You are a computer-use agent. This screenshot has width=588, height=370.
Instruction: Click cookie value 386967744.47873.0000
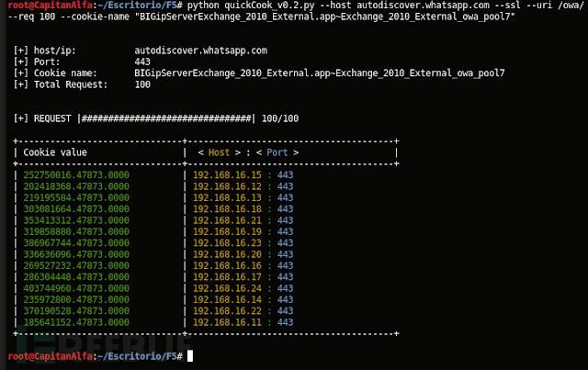click(x=76, y=243)
